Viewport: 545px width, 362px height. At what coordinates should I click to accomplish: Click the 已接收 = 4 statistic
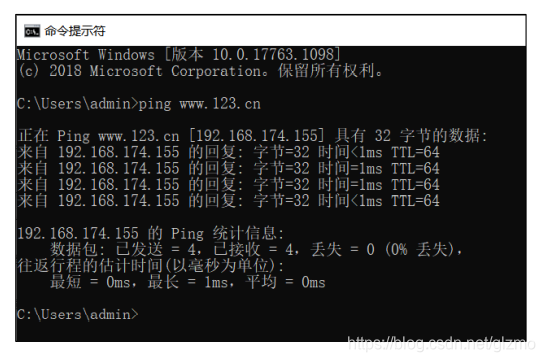pos(253,249)
